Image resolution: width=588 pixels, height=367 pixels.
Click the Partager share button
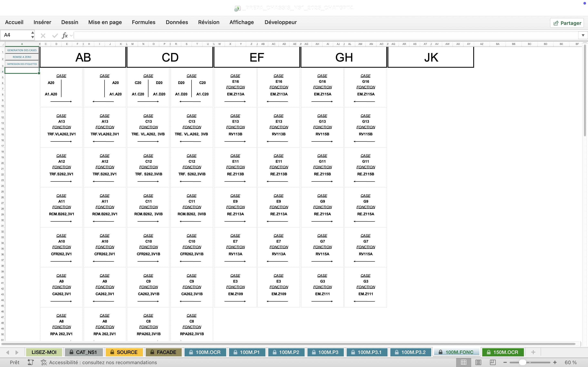coord(567,23)
